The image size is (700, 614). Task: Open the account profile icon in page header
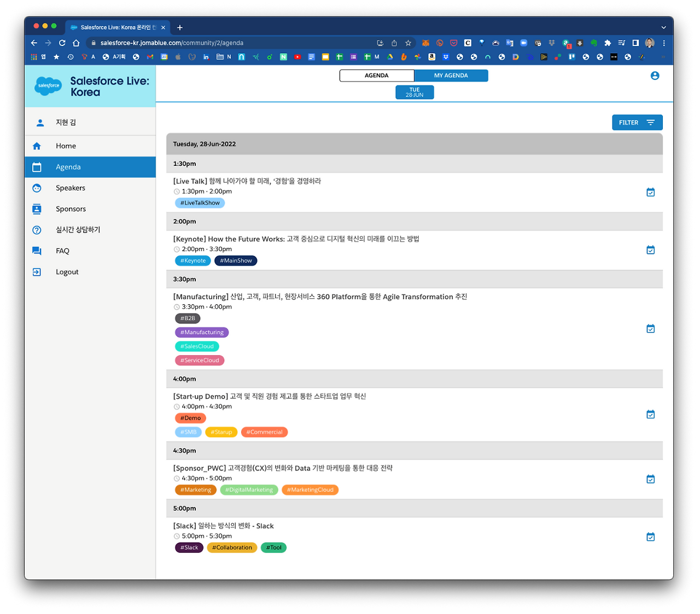[x=655, y=76]
